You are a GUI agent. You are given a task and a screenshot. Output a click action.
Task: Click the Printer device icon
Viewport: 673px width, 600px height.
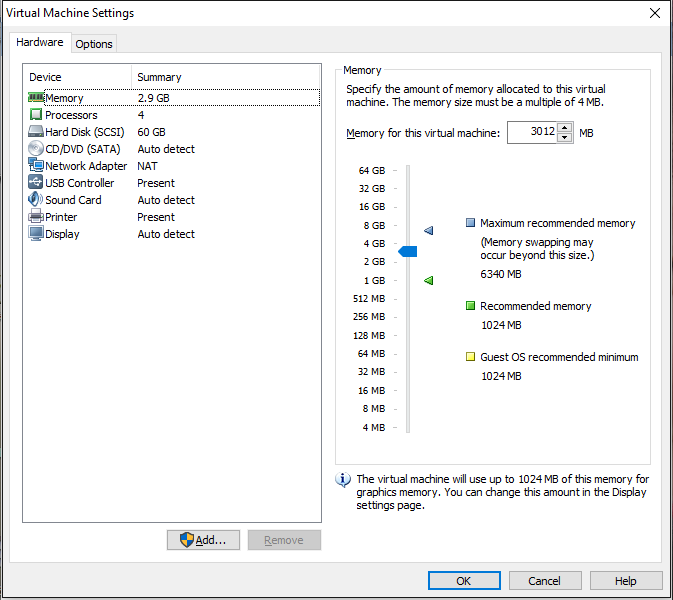pyautogui.click(x=36, y=217)
